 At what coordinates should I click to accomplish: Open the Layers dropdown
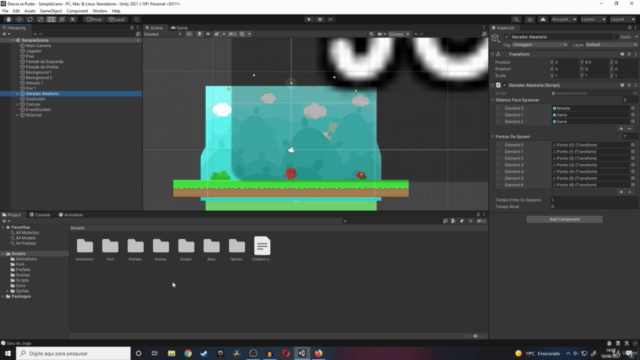593,19
